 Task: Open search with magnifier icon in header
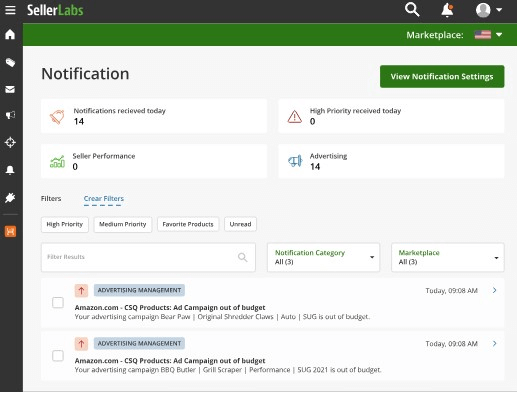[x=412, y=10]
